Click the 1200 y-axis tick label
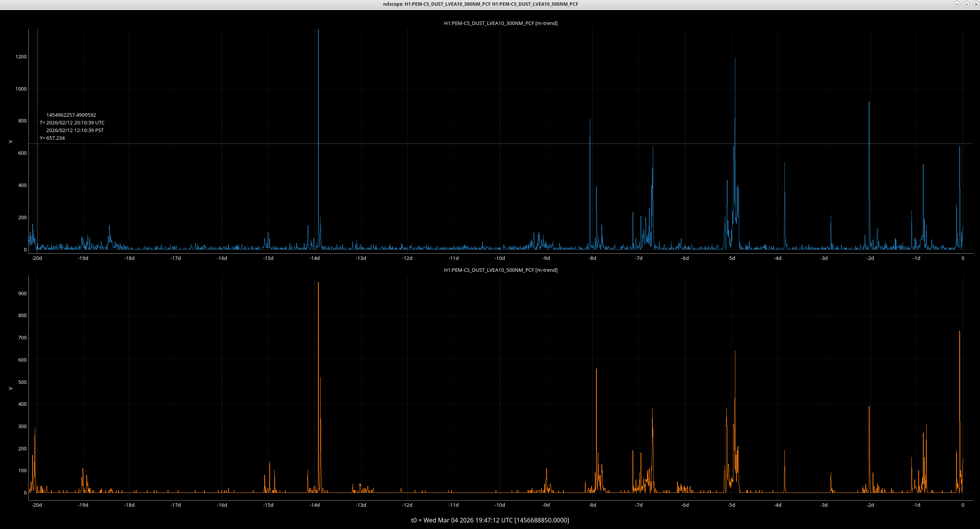Image resolution: width=980 pixels, height=529 pixels. 21,57
